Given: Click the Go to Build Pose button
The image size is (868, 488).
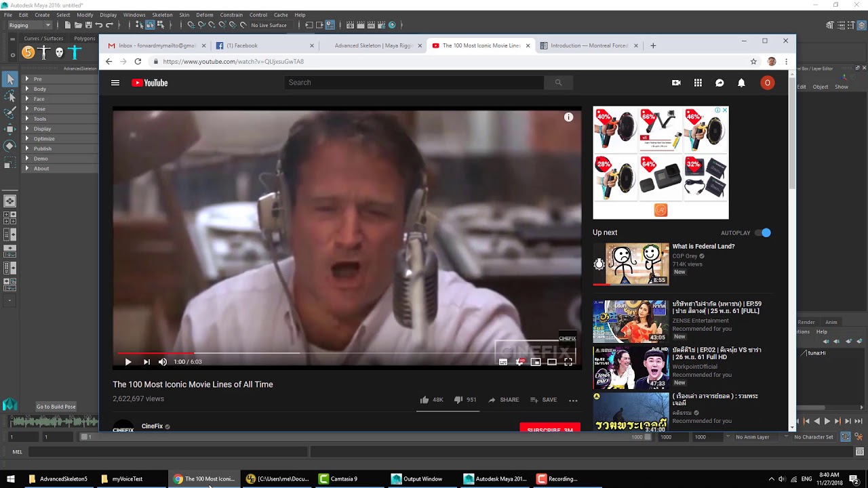Looking at the screenshot, I should click(x=56, y=407).
